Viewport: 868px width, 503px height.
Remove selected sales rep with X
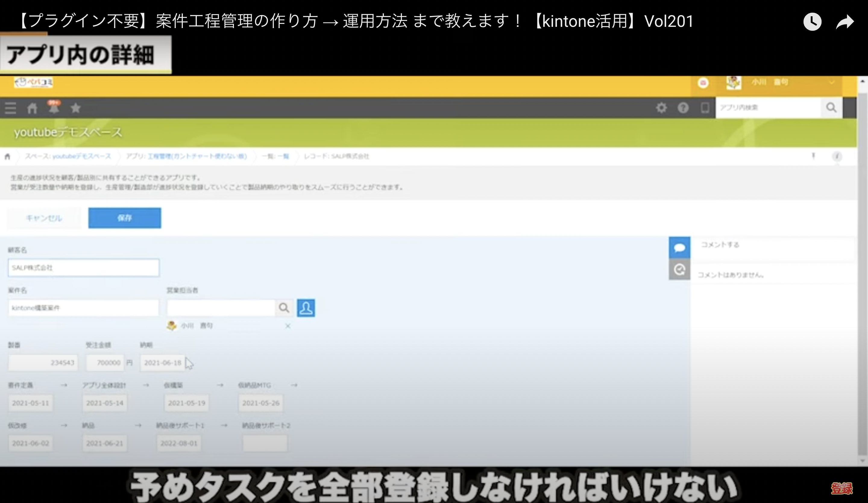tap(288, 326)
